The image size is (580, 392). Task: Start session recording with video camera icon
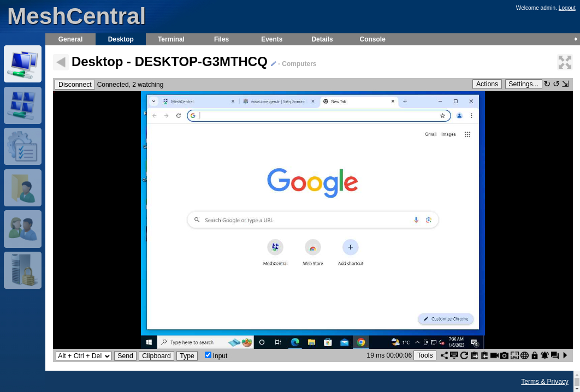[494, 355]
